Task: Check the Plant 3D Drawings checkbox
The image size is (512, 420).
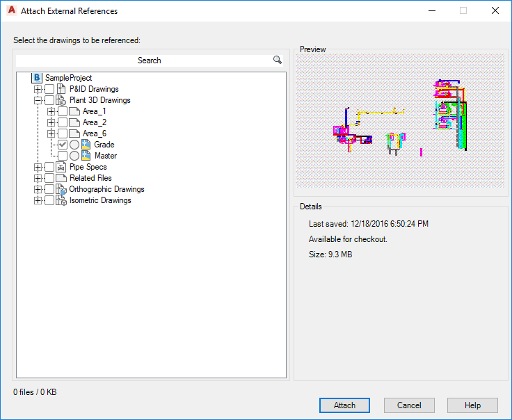Action: tap(49, 100)
